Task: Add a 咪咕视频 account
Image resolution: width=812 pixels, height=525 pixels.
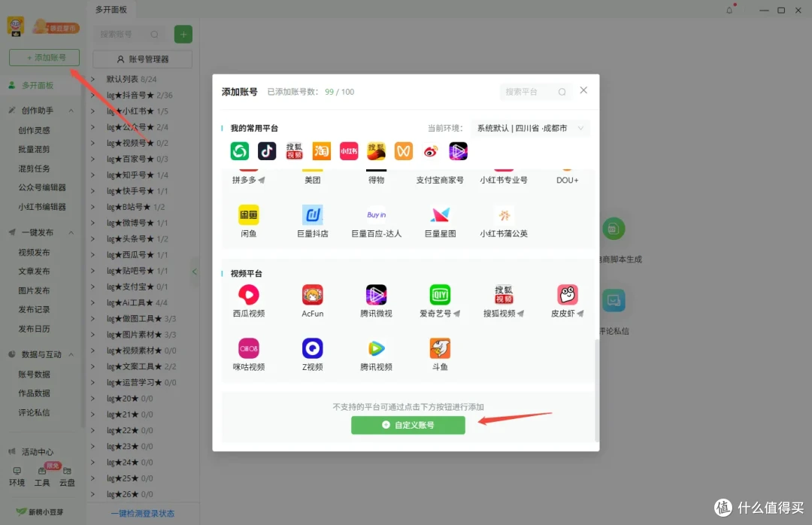Action: [249, 354]
